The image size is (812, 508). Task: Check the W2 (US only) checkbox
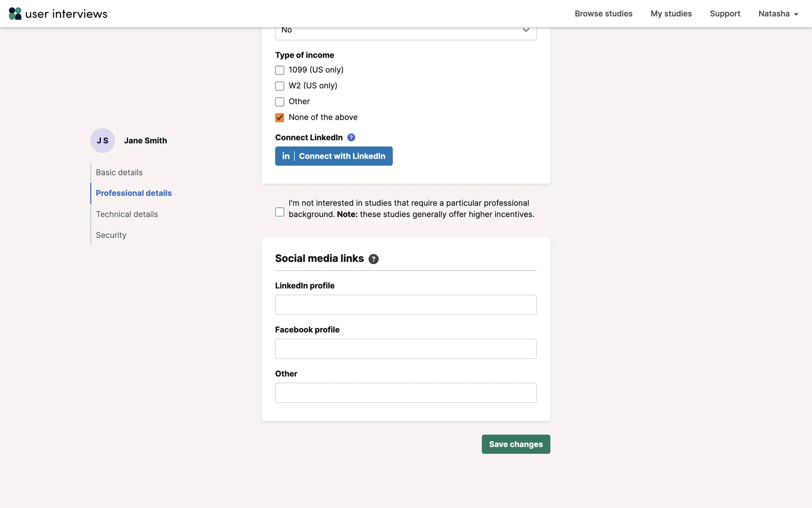coord(280,86)
